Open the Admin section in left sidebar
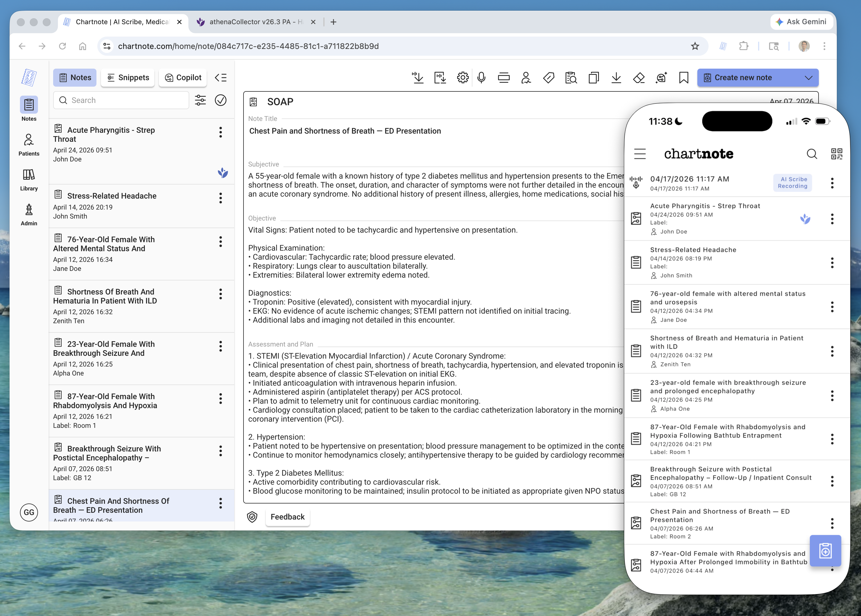The image size is (861, 616). [x=29, y=215]
